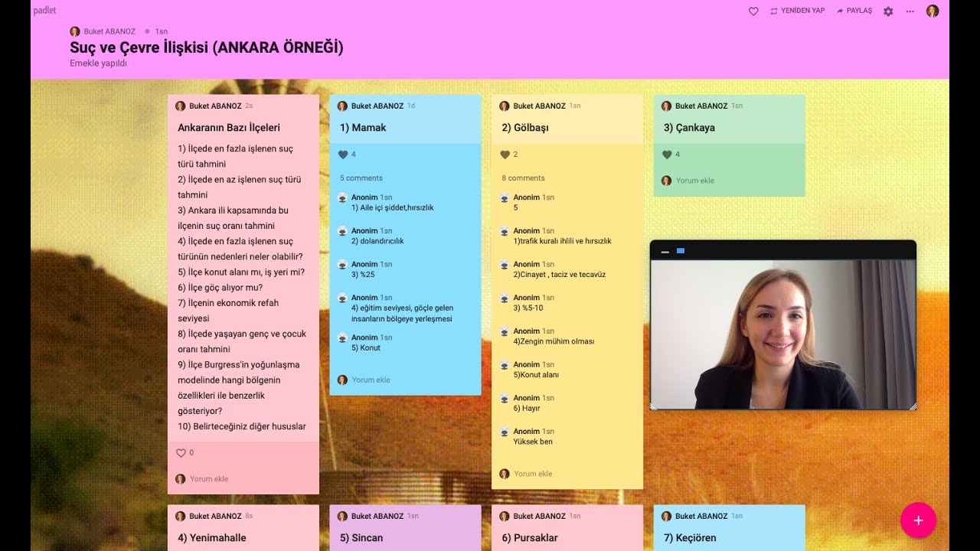Open the '3) Çankaya' post title
980x551 pixels.
coord(689,128)
